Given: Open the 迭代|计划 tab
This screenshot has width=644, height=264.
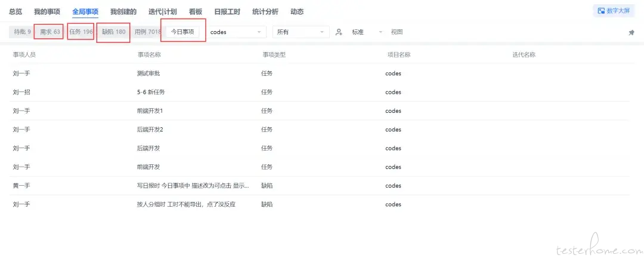Looking at the screenshot, I should point(163,11).
